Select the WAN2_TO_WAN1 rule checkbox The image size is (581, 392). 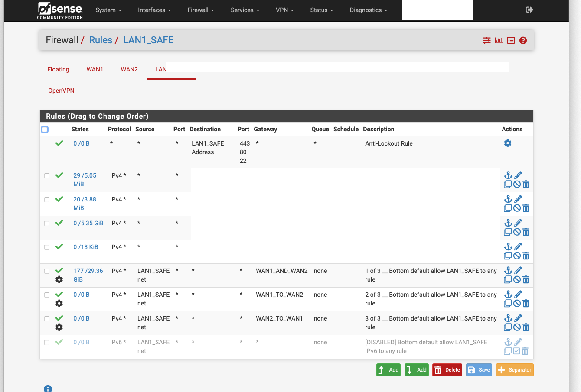click(47, 318)
